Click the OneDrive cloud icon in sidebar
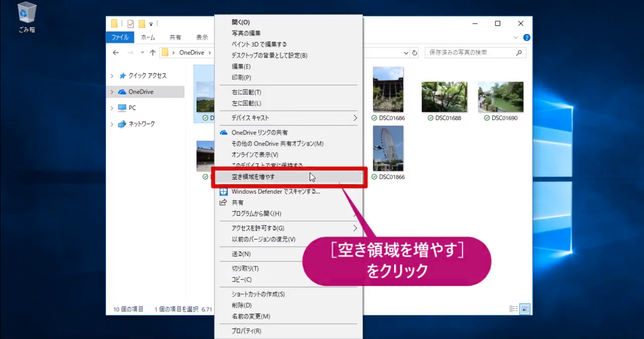 coord(122,92)
